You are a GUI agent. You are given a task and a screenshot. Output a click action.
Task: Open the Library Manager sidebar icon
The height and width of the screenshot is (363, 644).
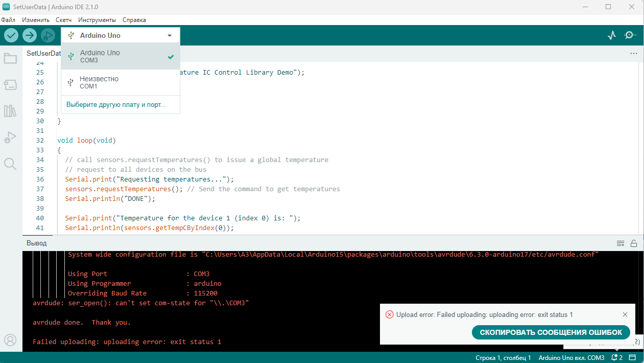tap(10, 111)
